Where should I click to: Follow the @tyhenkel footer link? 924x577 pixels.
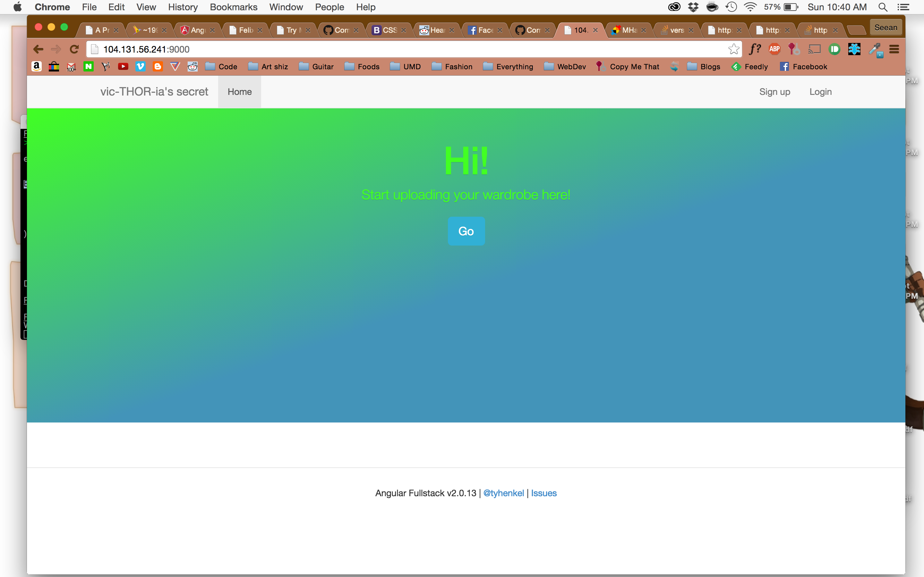pos(503,493)
